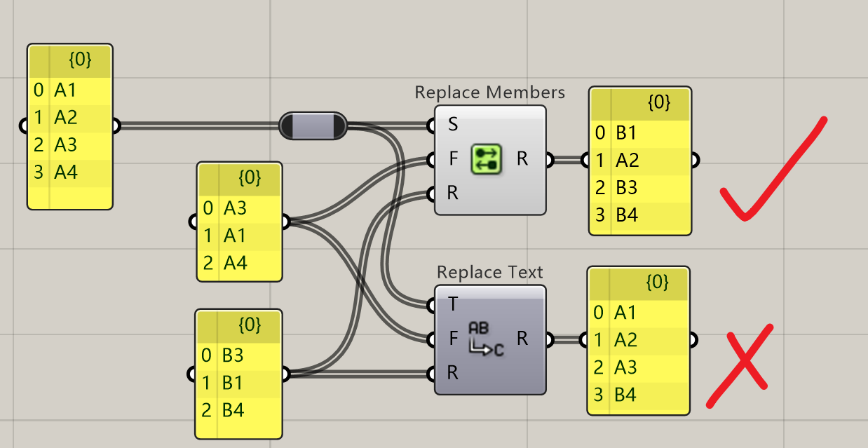The height and width of the screenshot is (448, 868).
Task: Click the F input of Replace Text
Action: [453, 339]
